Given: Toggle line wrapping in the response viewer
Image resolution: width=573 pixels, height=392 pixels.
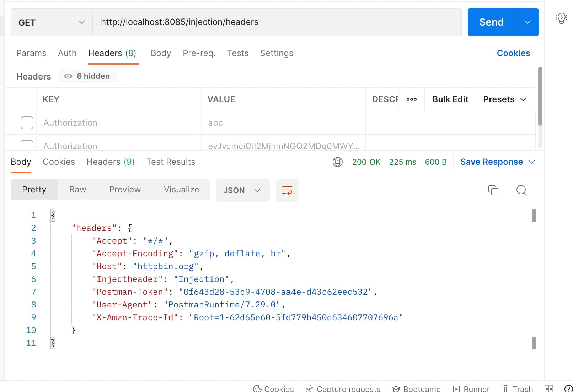Looking at the screenshot, I should pyautogui.click(x=287, y=190).
